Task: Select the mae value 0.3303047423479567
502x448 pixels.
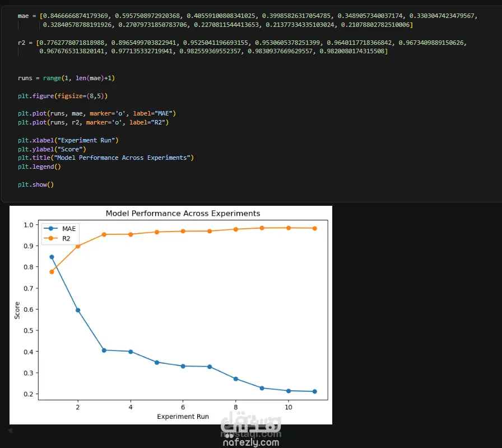Action: point(442,16)
